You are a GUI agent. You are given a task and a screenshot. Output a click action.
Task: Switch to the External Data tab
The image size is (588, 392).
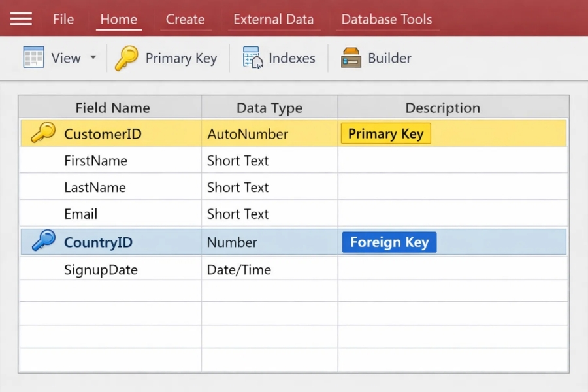coord(273,19)
